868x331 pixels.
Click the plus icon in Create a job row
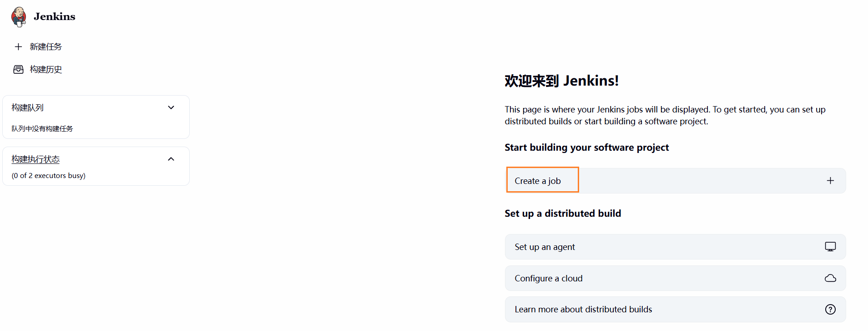tap(830, 181)
